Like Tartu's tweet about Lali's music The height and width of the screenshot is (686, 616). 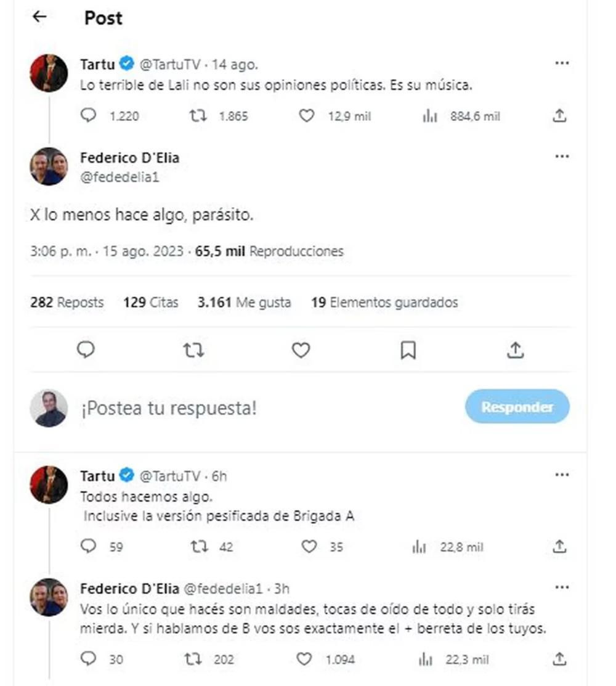(x=306, y=116)
